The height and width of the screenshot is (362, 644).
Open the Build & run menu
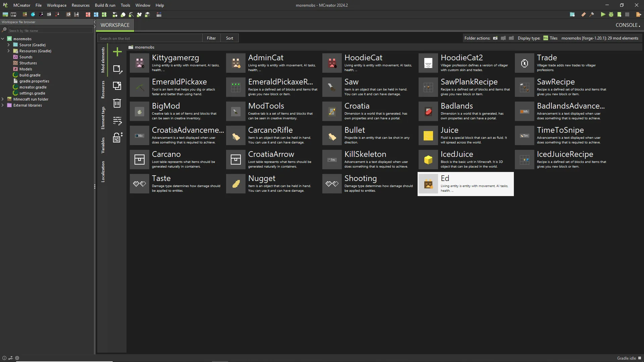coord(105,5)
